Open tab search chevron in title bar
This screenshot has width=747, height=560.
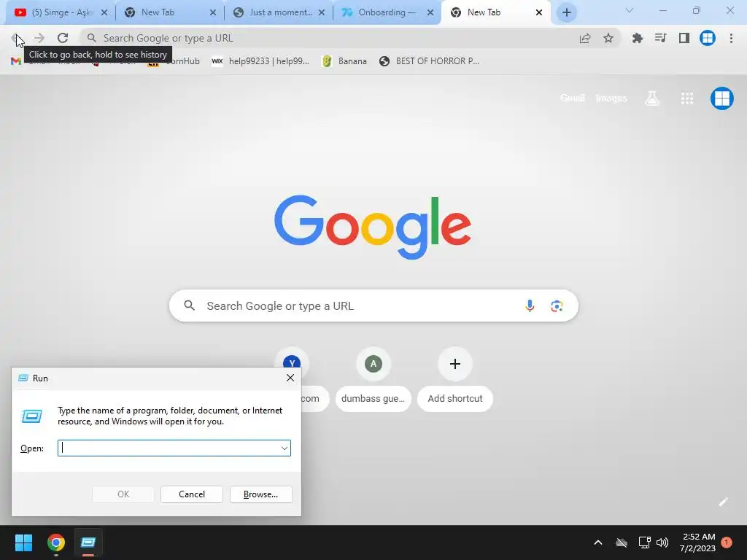pyautogui.click(x=630, y=10)
